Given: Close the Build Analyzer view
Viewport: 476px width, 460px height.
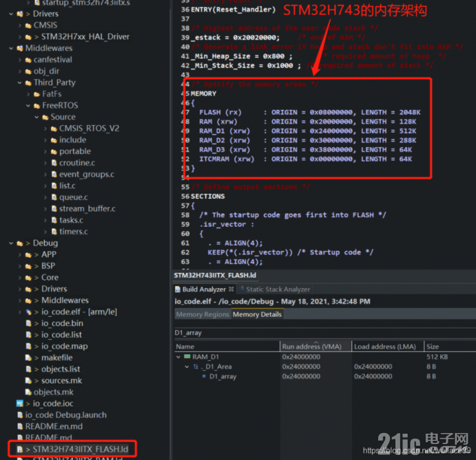Looking at the screenshot, I should pos(231,289).
